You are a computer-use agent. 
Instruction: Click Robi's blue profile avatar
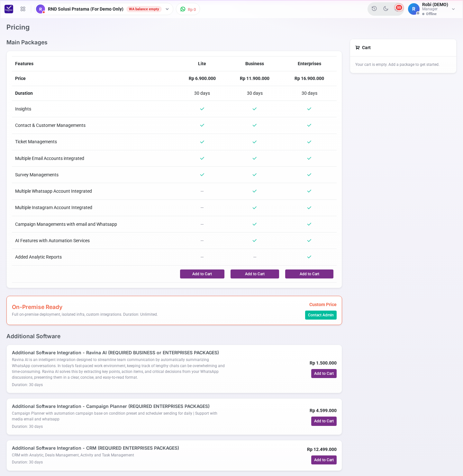click(x=414, y=9)
